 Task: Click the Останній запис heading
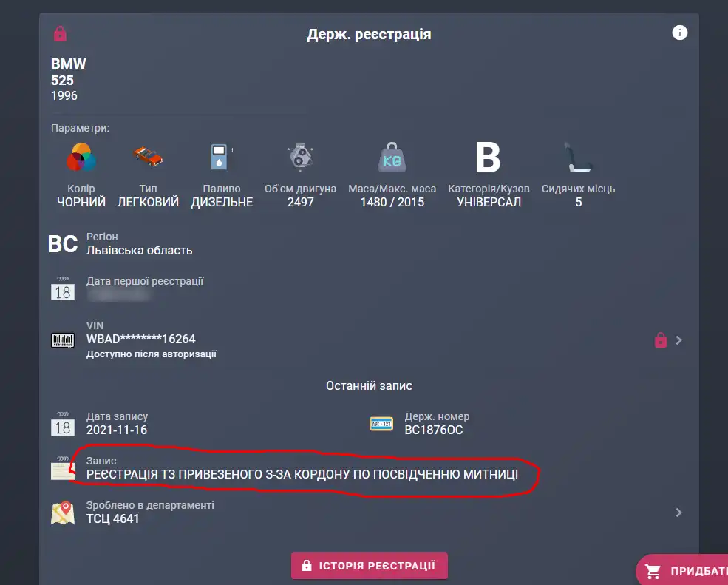pos(369,385)
